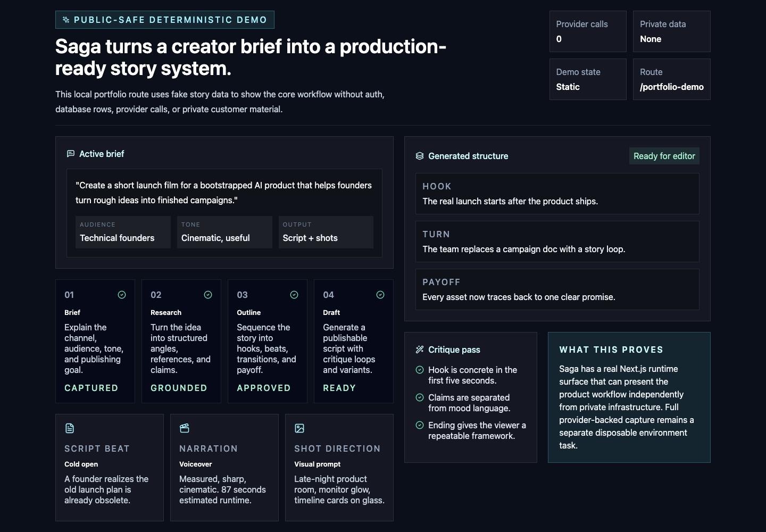Click the 'Draft' step title
Image resolution: width=766 pixels, height=532 pixels.
coord(331,312)
